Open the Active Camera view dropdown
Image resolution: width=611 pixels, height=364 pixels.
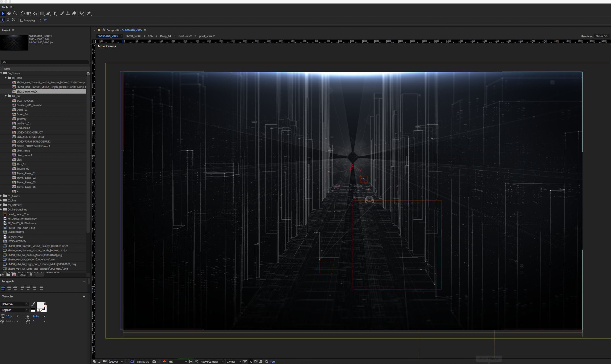(x=212, y=362)
